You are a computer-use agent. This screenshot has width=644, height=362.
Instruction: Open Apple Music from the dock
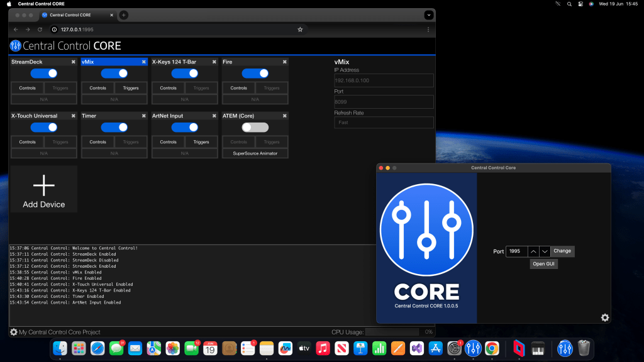point(323,348)
